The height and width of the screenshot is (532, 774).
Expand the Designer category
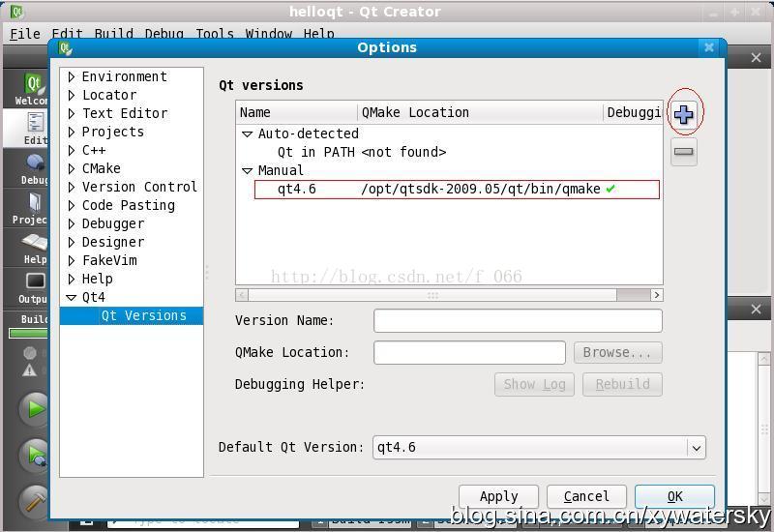tap(72, 243)
